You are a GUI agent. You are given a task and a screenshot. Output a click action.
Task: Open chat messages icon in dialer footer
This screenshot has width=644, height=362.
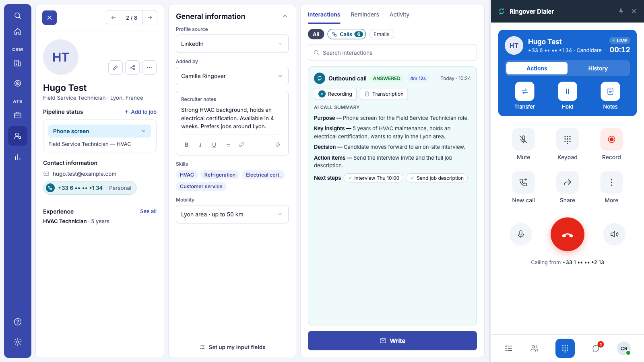(596, 348)
